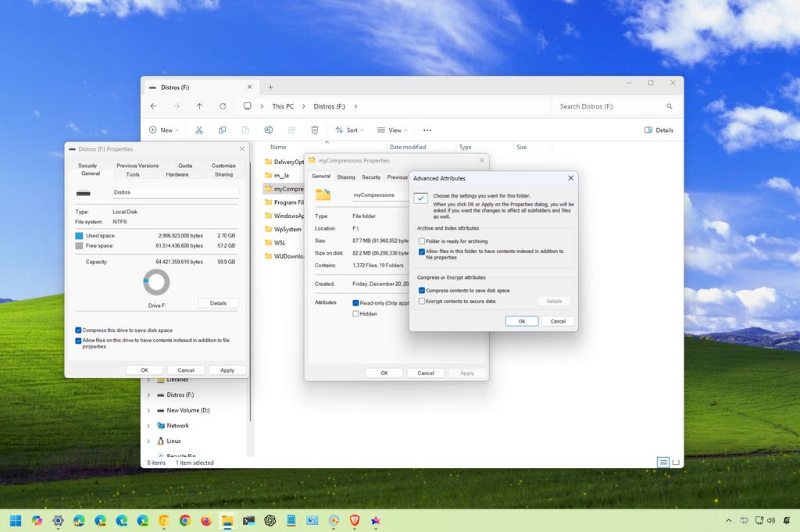
Task: Select the Cut icon in the toolbar
Action: click(x=198, y=130)
